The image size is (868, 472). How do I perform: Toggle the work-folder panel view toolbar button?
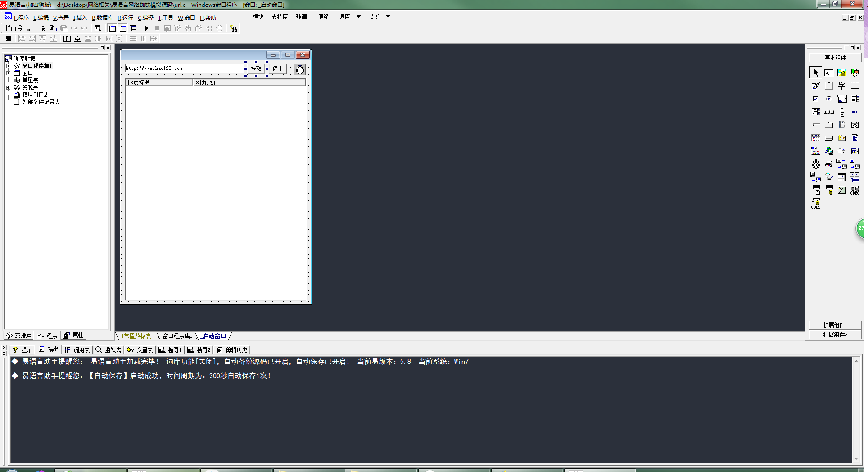112,28
